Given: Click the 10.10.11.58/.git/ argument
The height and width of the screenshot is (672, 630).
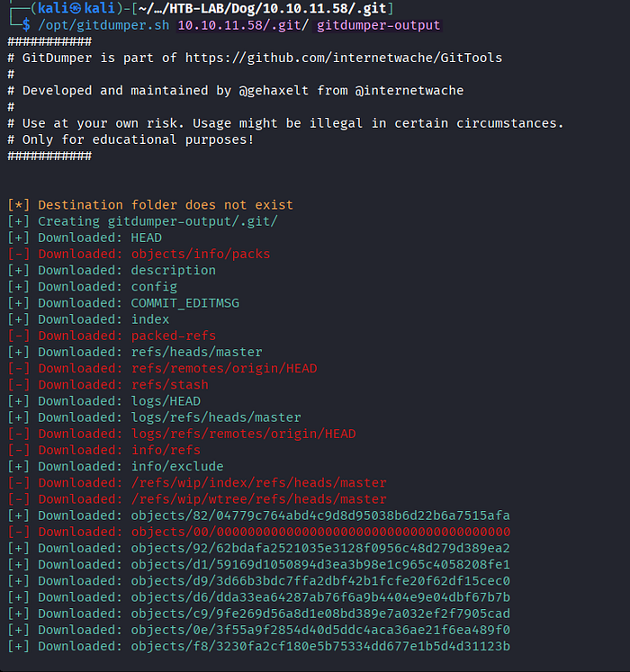Looking at the screenshot, I should (243, 25).
